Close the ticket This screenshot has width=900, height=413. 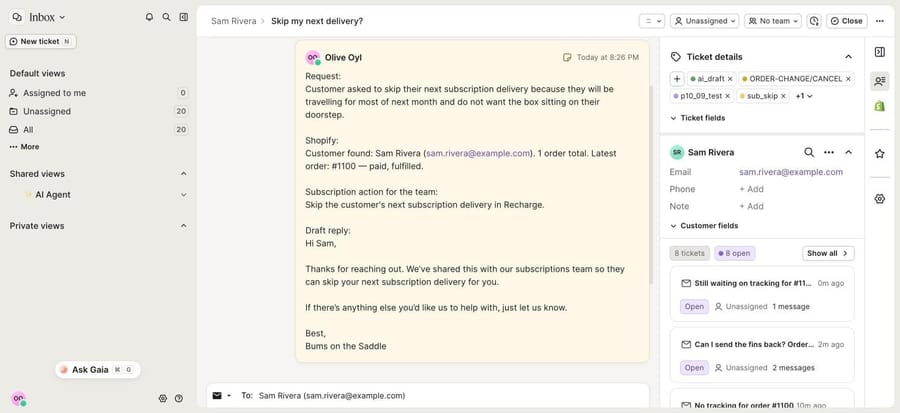tap(847, 21)
